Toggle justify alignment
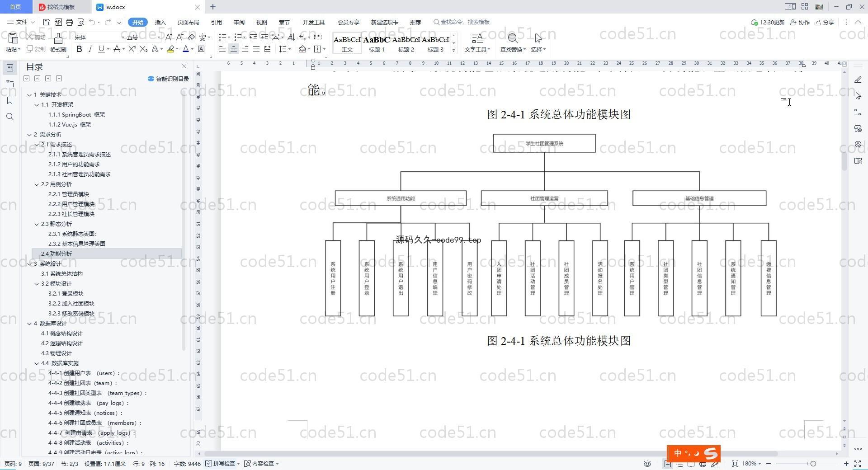 tap(256, 49)
